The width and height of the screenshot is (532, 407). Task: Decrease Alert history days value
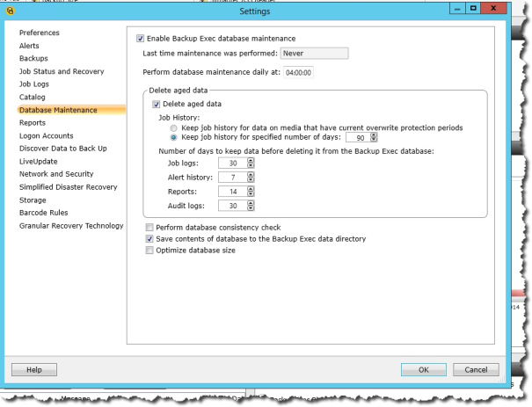251,179
